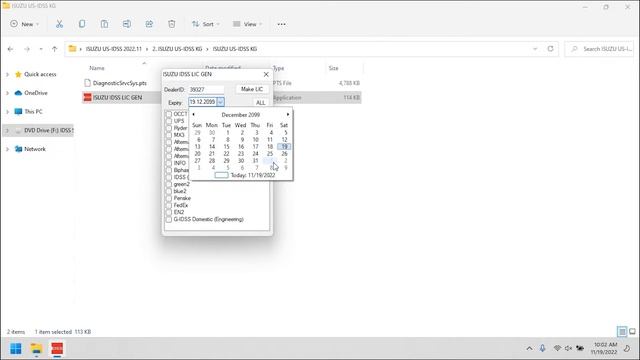This screenshot has width=640, height=360.
Task: Click ISUZU LIC GEN taskbar icon
Action: coord(57,349)
